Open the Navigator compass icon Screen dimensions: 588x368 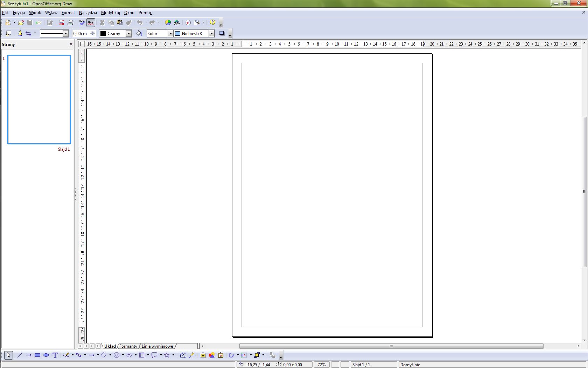point(188,22)
